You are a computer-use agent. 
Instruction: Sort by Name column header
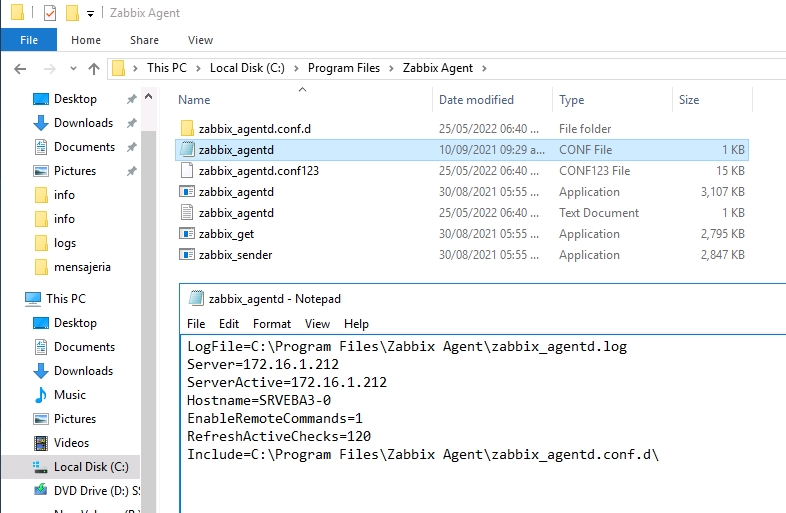(194, 100)
